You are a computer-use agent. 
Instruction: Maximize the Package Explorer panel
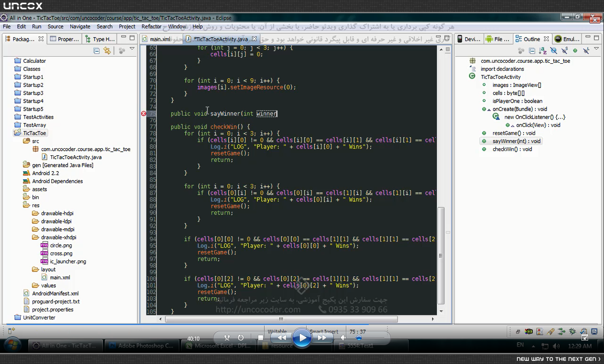coord(132,38)
